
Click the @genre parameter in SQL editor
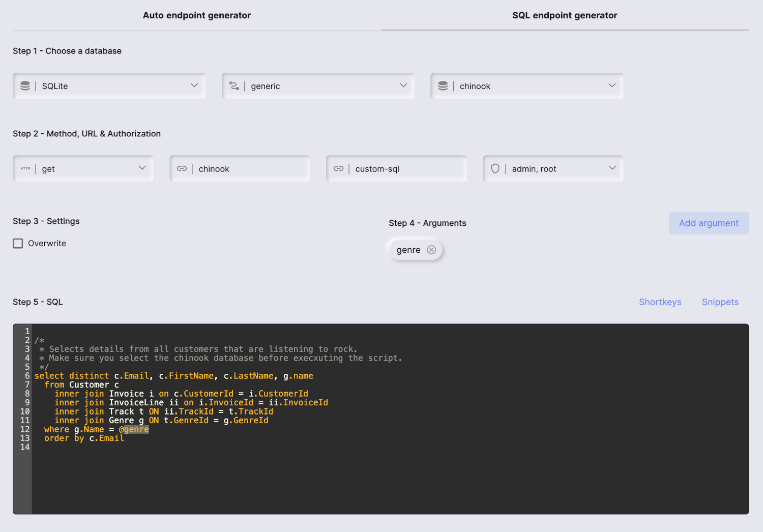coord(134,429)
